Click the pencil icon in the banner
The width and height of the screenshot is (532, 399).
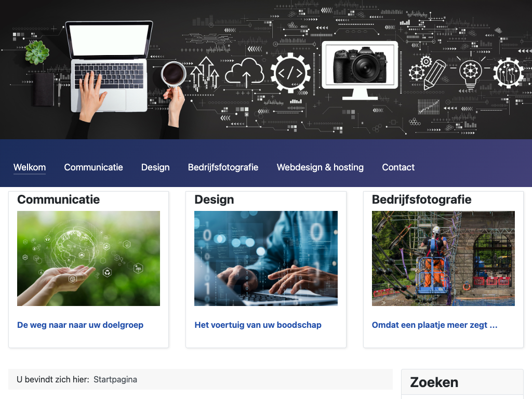[x=434, y=75]
